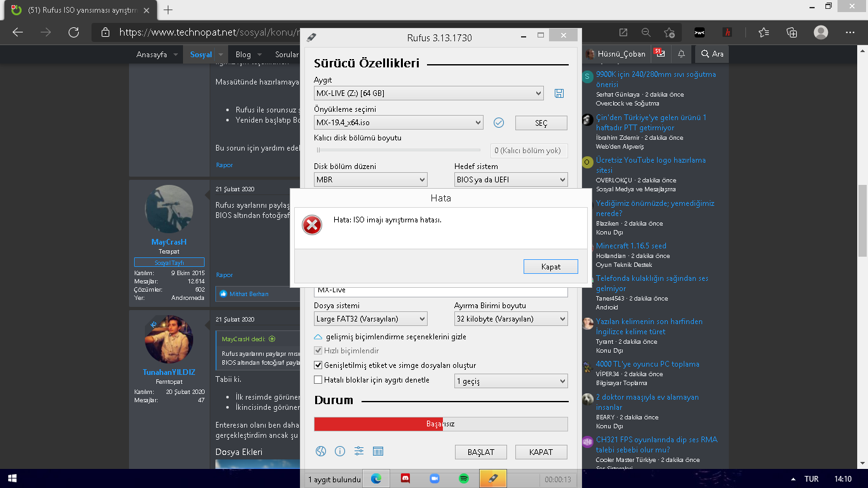Click the ISO checksum checkmark icon
The image size is (868, 488).
pos(499,123)
